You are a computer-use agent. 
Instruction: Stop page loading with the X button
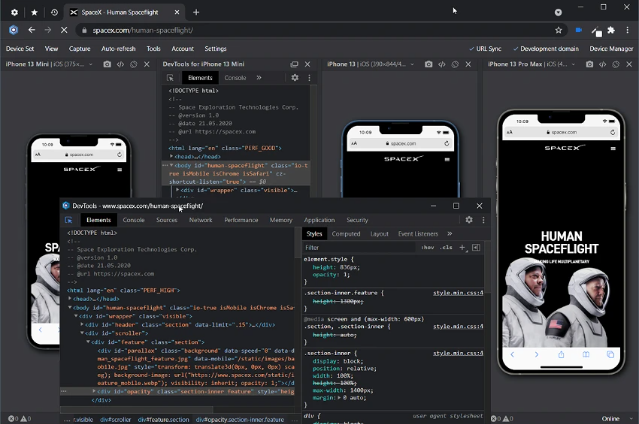coord(64,30)
